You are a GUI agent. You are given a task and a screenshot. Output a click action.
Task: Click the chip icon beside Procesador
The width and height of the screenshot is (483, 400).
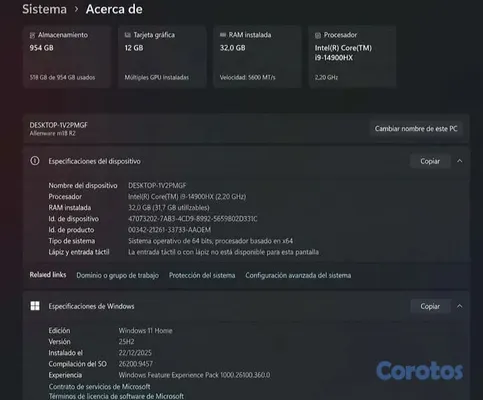(x=318, y=35)
